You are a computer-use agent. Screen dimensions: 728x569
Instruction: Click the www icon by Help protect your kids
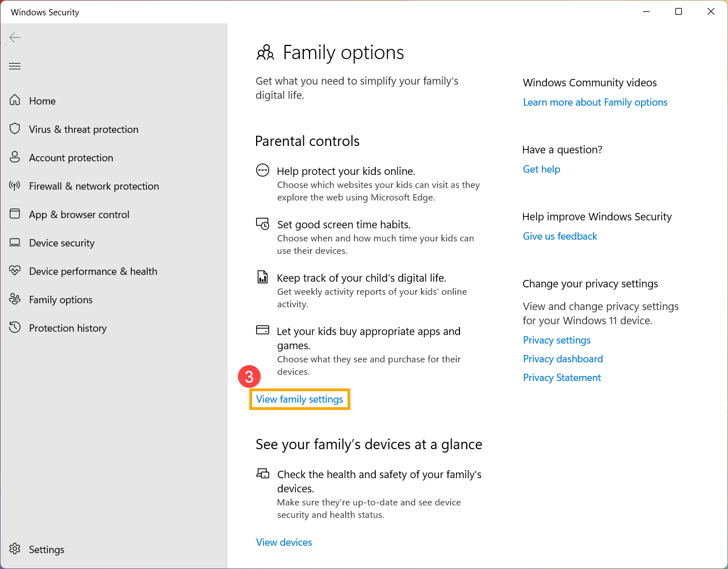[x=262, y=170]
